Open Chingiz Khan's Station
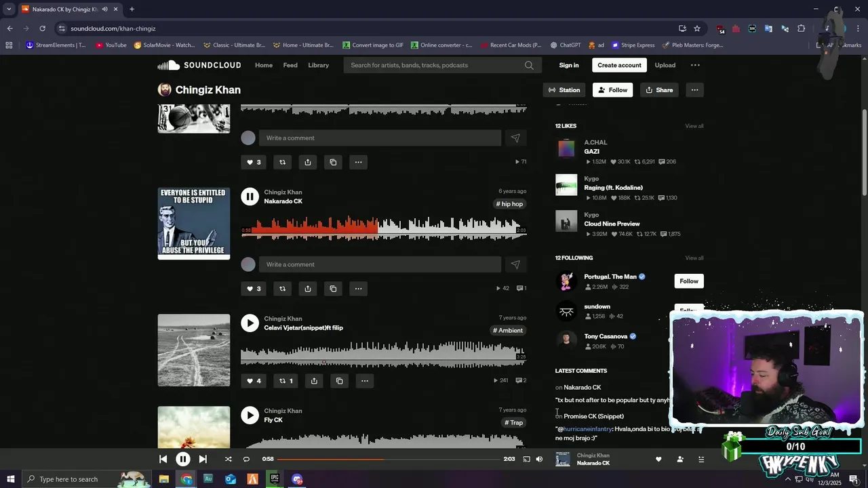The height and width of the screenshot is (488, 868). click(x=564, y=90)
